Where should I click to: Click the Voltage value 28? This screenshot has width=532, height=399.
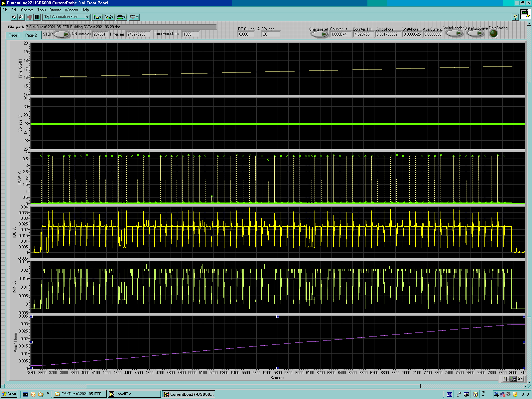[271, 34]
